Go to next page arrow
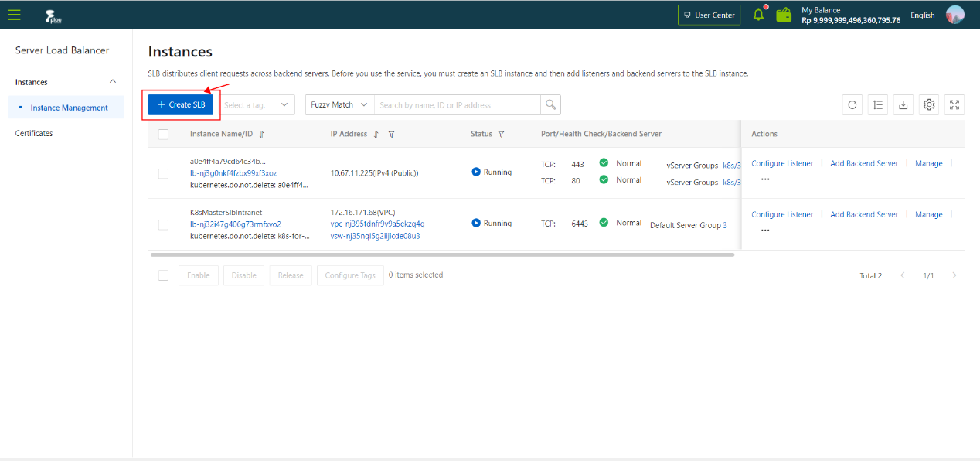 [x=954, y=275]
